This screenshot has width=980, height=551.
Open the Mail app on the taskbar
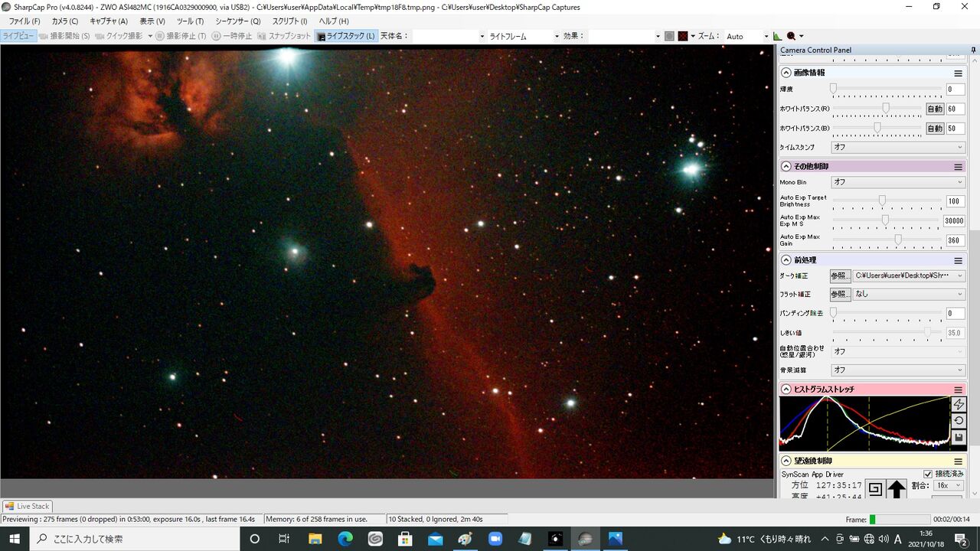(434, 539)
